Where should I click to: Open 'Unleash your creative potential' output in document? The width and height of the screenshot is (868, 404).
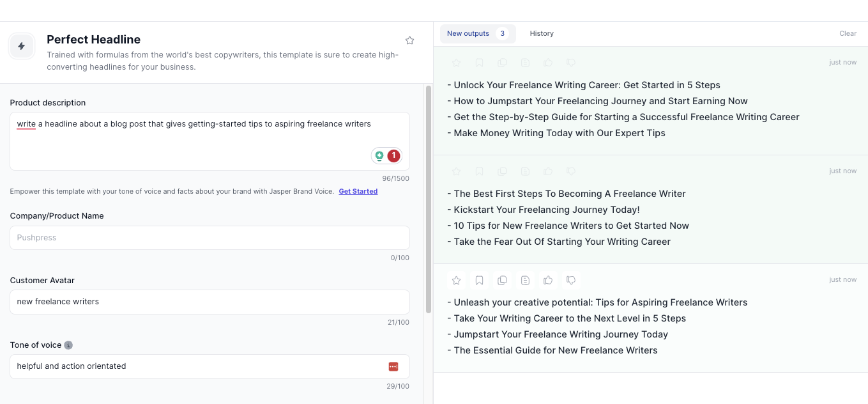click(x=525, y=280)
